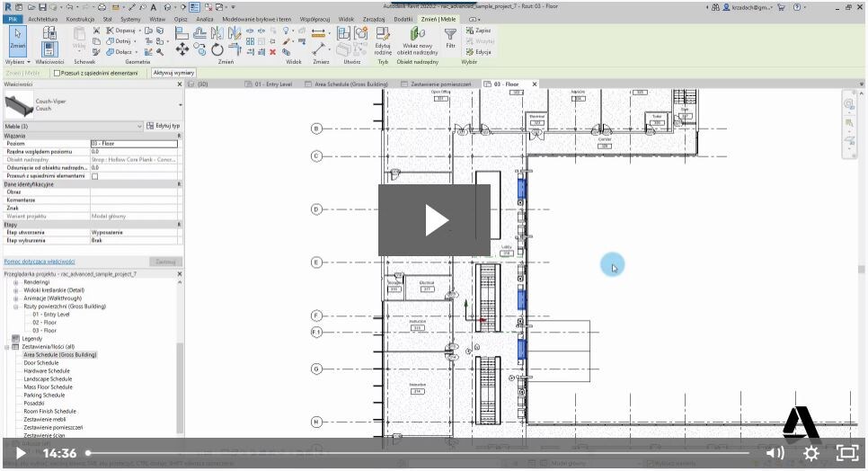Click the project browser vertical scrollbar
Viewport: 868px width, 471px height.
coord(180,387)
